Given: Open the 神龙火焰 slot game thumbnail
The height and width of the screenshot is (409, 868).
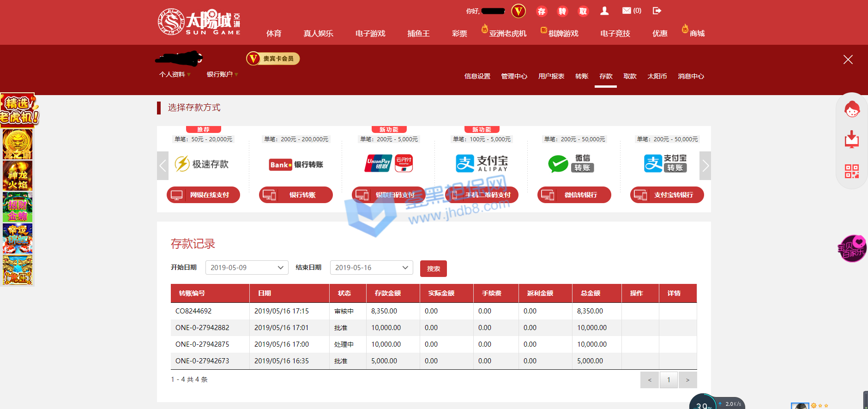Looking at the screenshot, I should click(x=18, y=176).
